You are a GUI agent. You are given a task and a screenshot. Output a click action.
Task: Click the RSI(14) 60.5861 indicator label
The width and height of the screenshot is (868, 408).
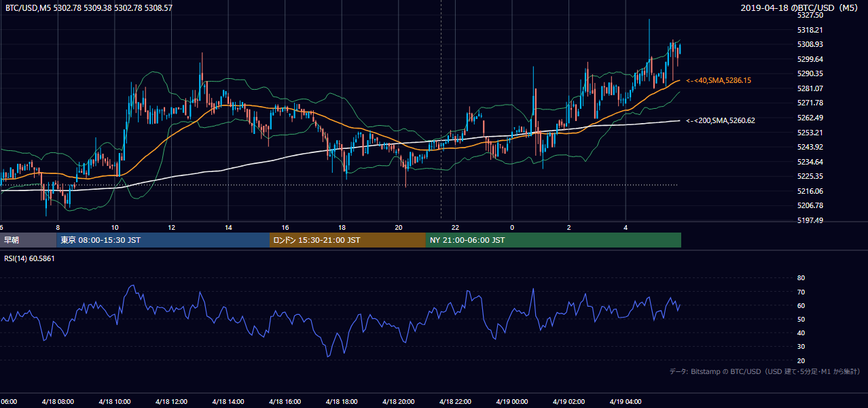click(x=29, y=258)
